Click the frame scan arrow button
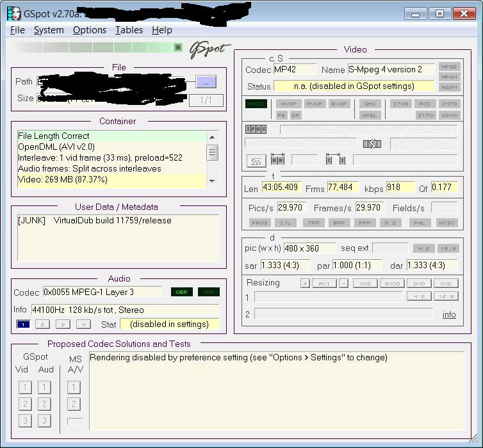The height and width of the screenshot is (448, 483). tap(257, 161)
